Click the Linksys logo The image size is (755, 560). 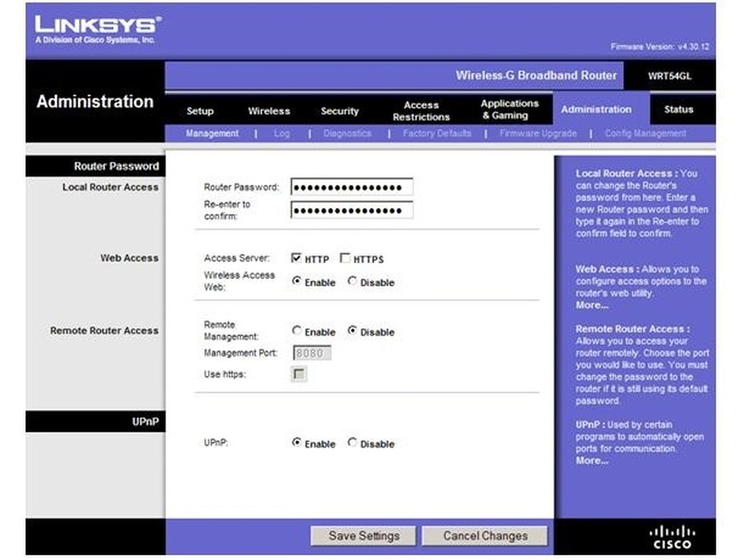pyautogui.click(x=97, y=29)
